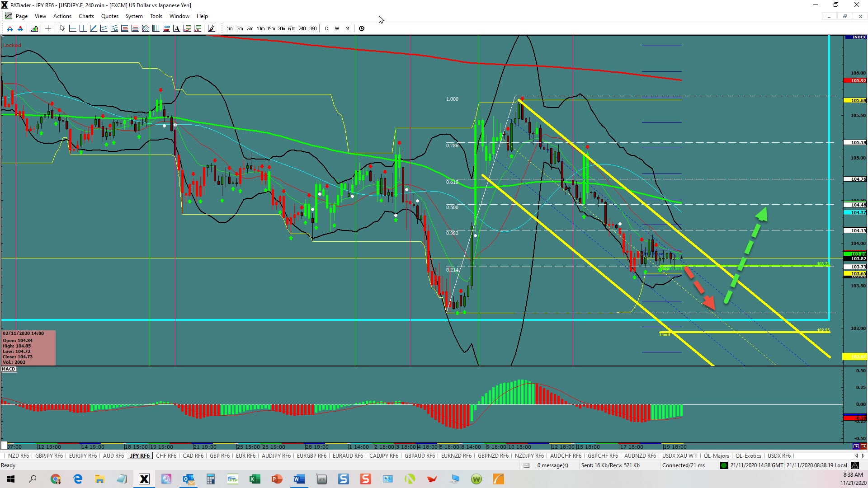The height and width of the screenshot is (488, 868).
Task: Click the 105.68 yellow price label
Action: (x=855, y=100)
